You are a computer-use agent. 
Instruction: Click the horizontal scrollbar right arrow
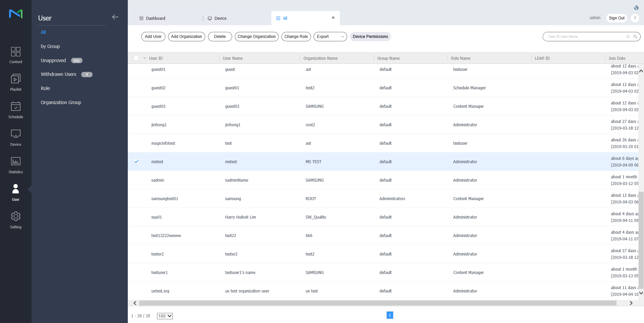pos(631,303)
